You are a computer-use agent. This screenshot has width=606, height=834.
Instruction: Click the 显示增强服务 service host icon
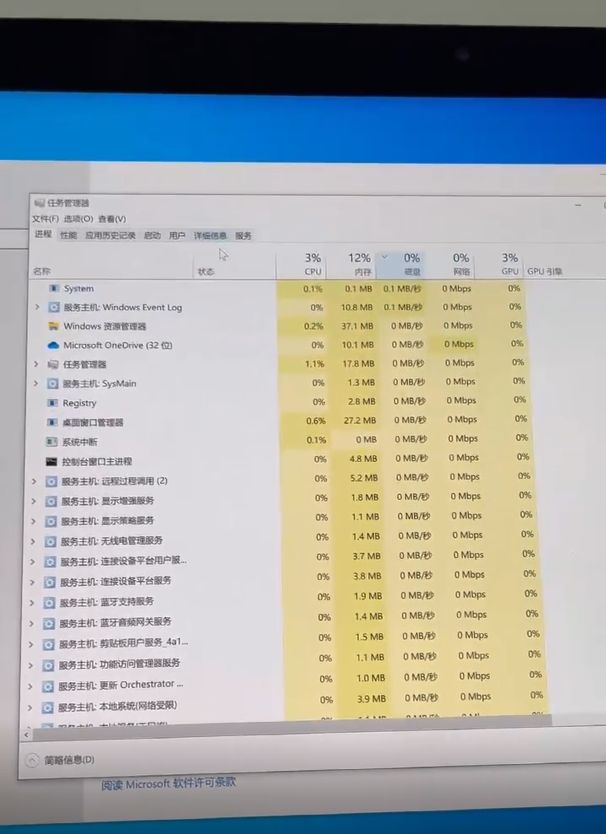coord(51,501)
